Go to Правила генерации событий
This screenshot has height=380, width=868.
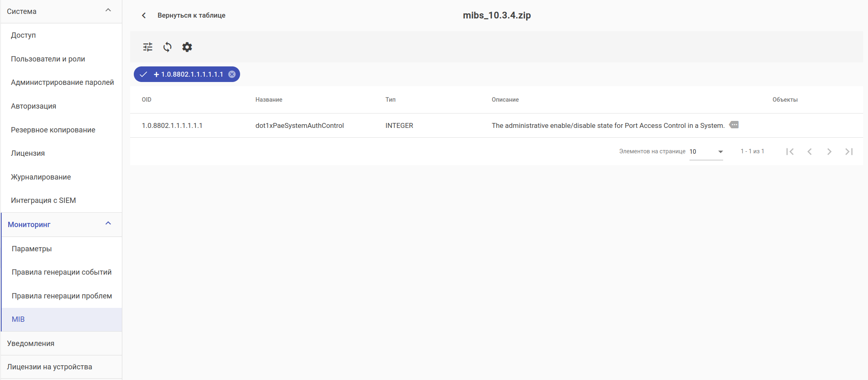[62, 272]
